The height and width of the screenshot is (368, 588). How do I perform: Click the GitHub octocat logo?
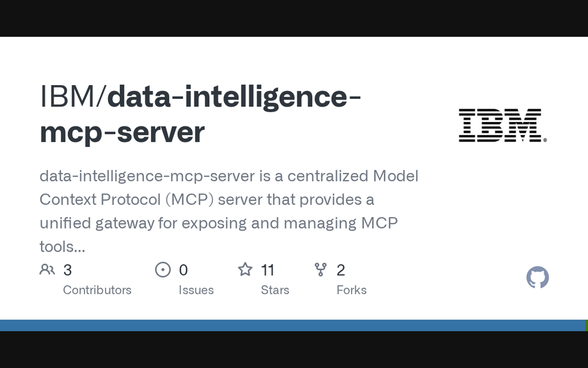537,277
